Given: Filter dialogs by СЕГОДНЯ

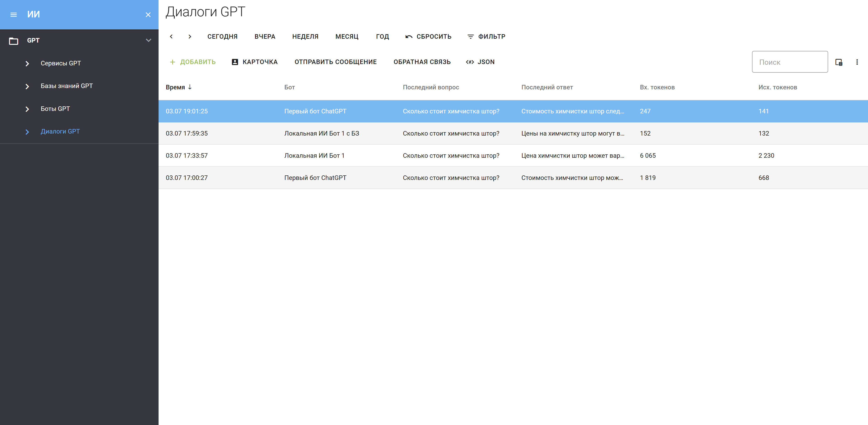Looking at the screenshot, I should (222, 36).
